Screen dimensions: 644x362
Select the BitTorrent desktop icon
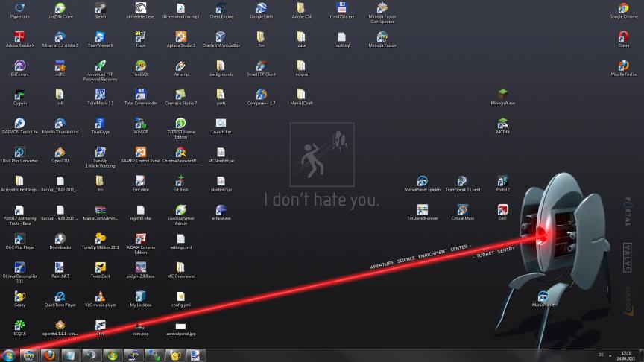(x=19, y=68)
